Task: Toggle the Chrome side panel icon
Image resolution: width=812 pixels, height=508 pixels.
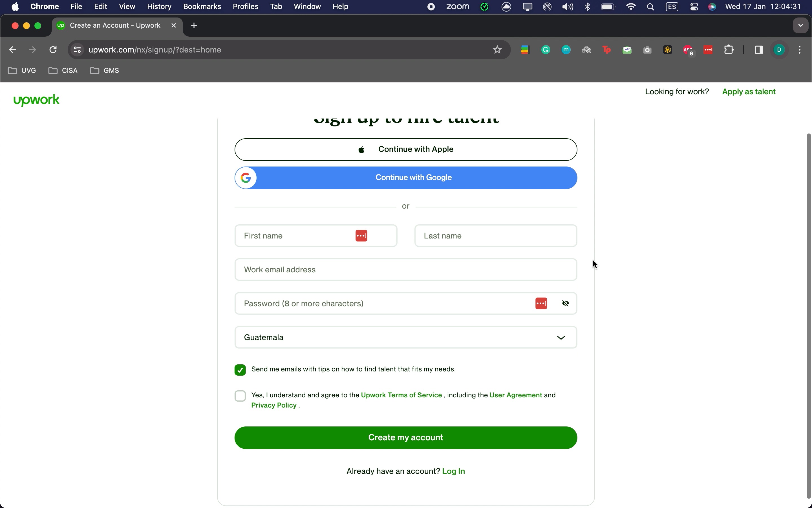Action: 759,50
